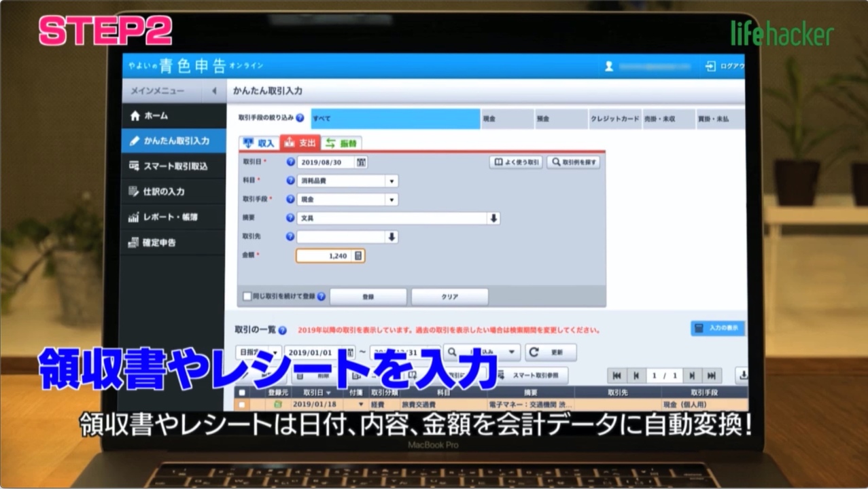868x489 pixels.
Task: Switch to 収入 tab
Action: pos(259,143)
